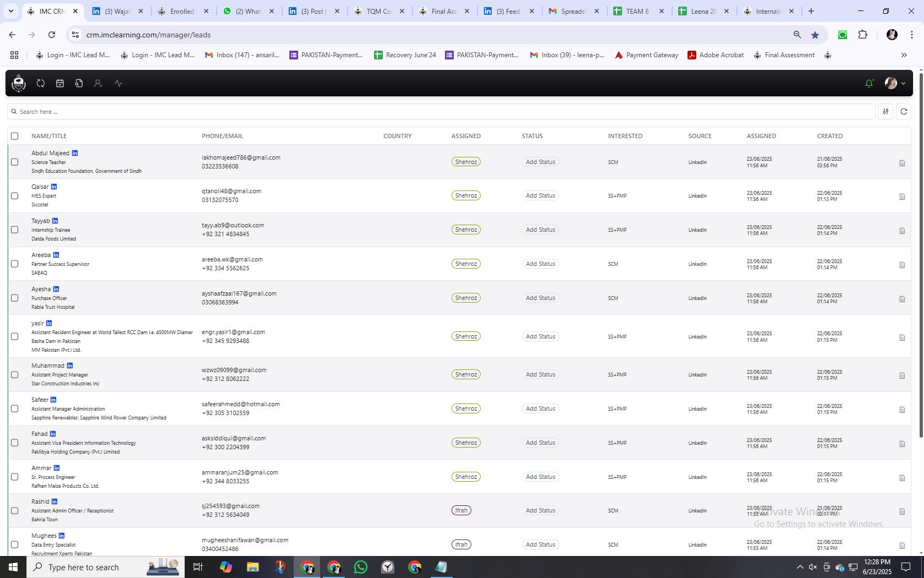The width and height of the screenshot is (924, 578).
Task: Open Inbox (147) Gmail bookmark
Action: (x=242, y=55)
